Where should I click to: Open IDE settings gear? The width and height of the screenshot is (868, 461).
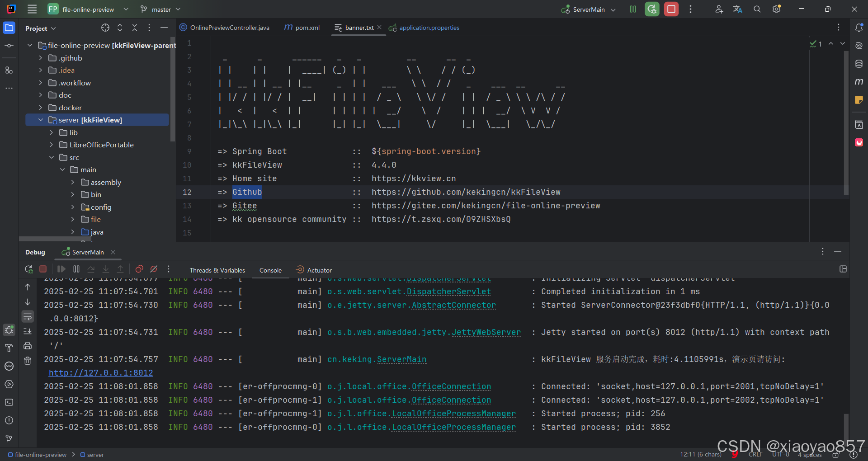776,9
